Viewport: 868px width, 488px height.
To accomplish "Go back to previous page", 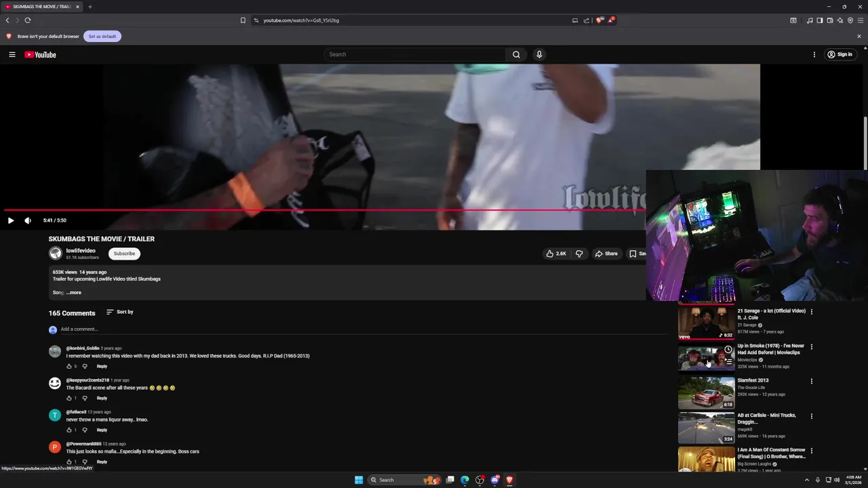I will coord(7,20).
